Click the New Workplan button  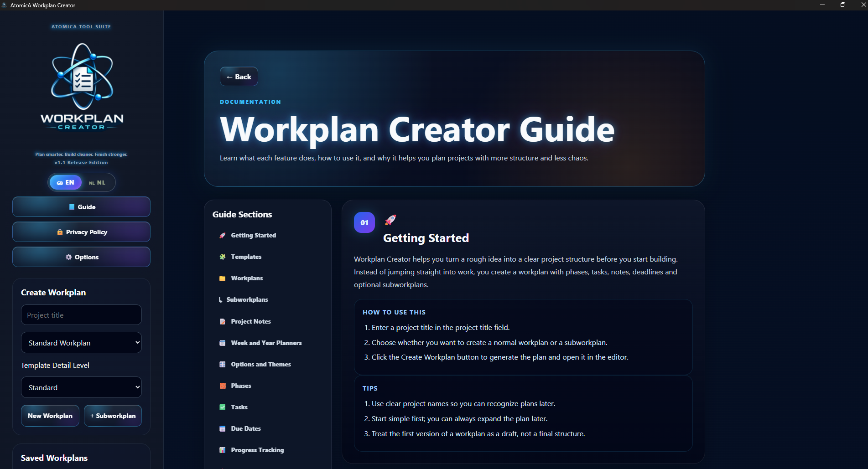pyautogui.click(x=50, y=416)
